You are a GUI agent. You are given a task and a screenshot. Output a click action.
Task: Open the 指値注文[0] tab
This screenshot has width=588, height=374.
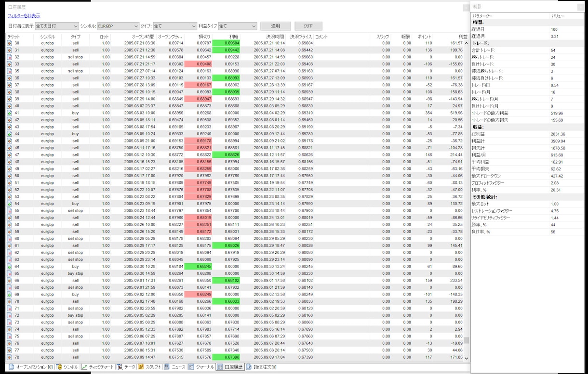coord(261,367)
